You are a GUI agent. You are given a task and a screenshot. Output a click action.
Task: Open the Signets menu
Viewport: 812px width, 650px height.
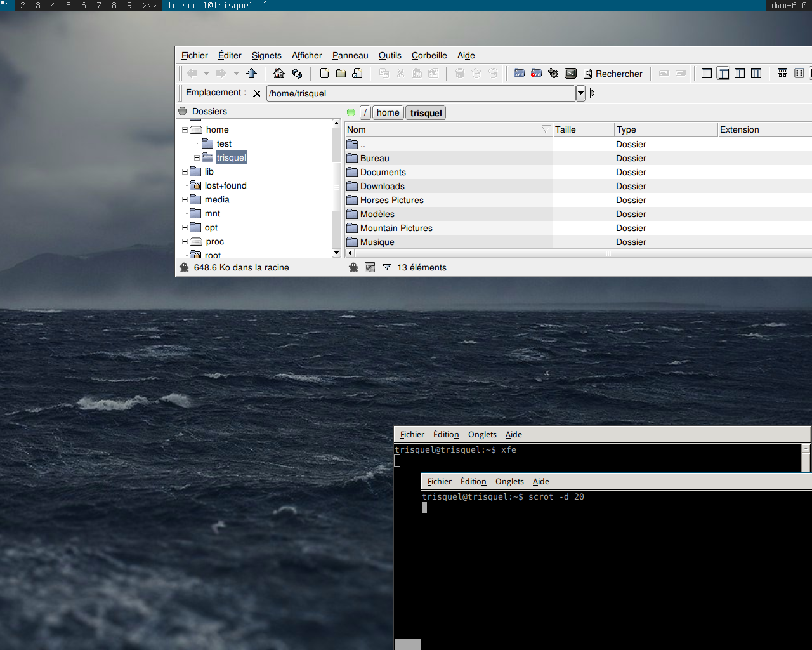pos(266,55)
